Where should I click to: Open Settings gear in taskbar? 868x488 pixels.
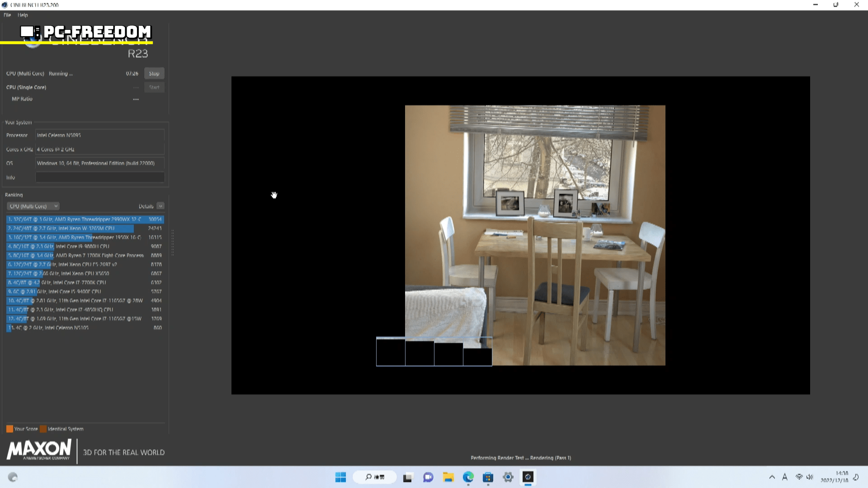click(508, 477)
